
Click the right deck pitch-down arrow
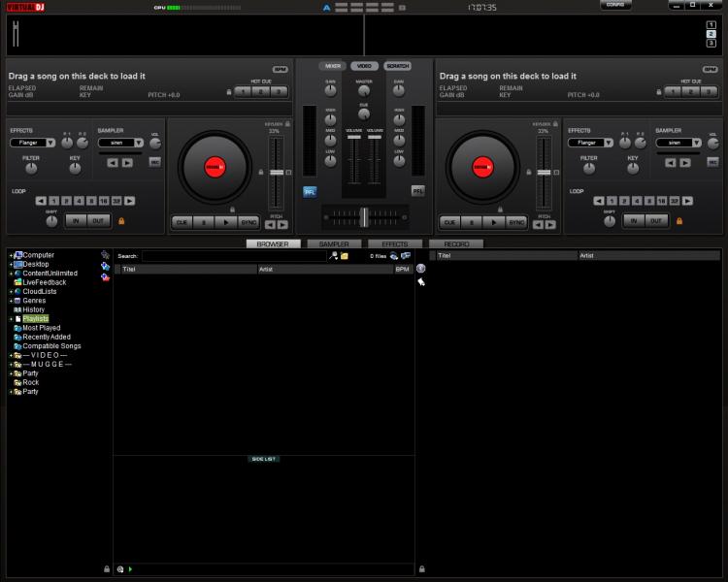[x=538, y=224]
